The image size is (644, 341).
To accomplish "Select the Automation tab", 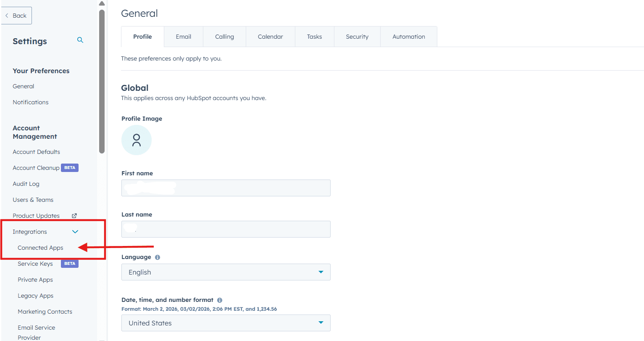I will [x=408, y=37].
